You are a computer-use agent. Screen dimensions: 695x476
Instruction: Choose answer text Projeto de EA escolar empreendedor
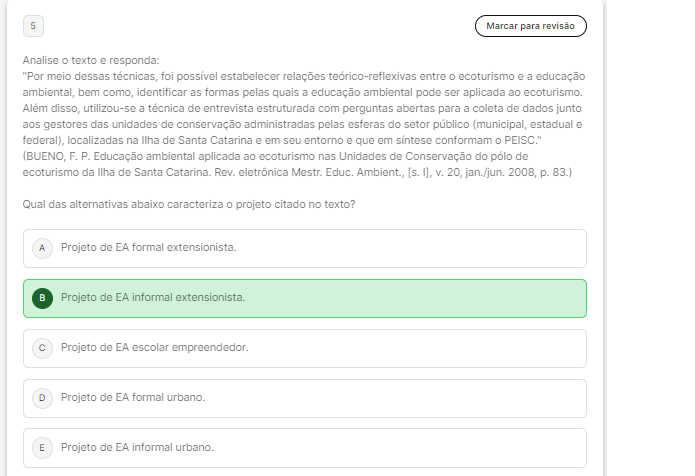pyautogui.click(x=154, y=347)
